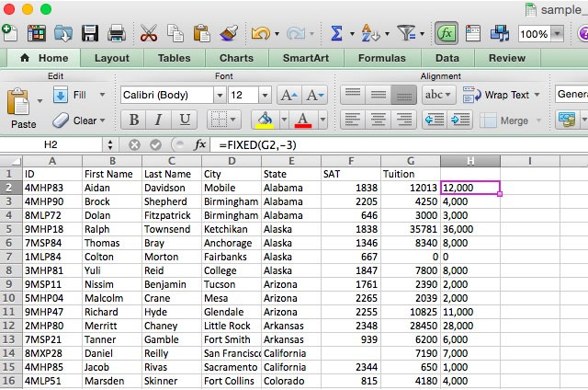Apply red font color
The height and width of the screenshot is (390, 588).
[303, 120]
